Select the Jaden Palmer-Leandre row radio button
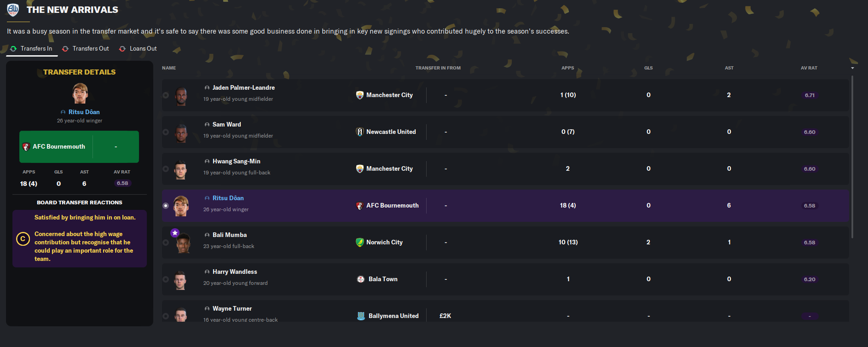868x347 pixels. pos(166,95)
